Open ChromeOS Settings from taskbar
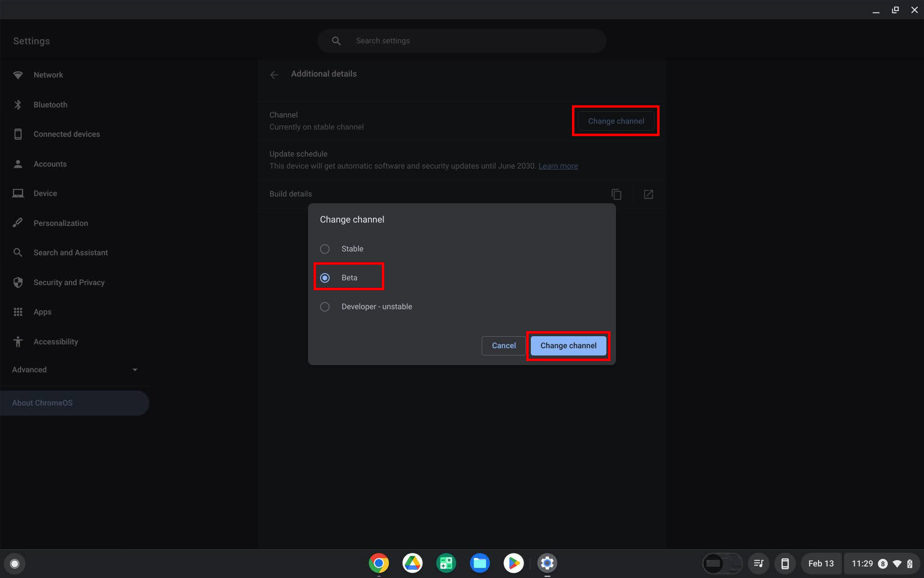This screenshot has width=924, height=578. [x=546, y=564]
